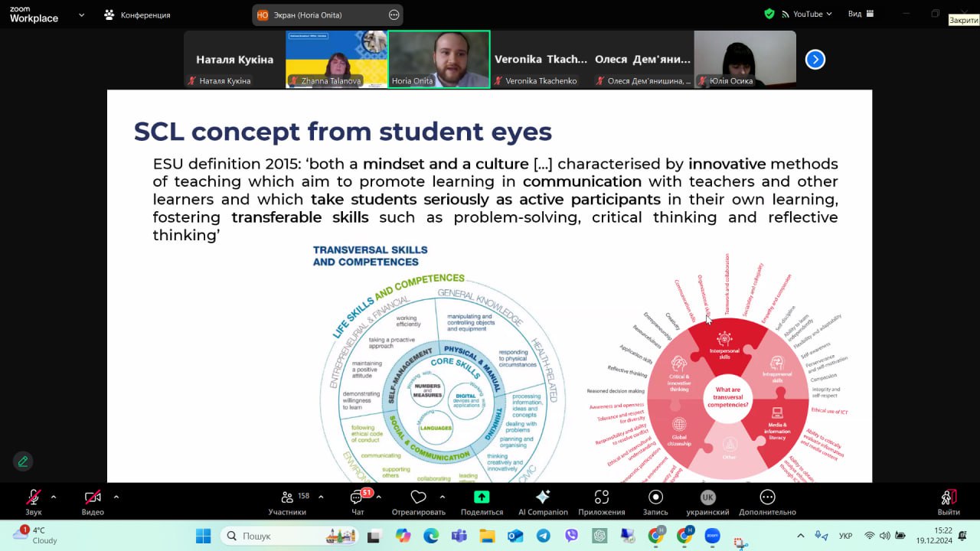Expand audio options arrow next to Звук
The height and width of the screenshot is (551, 980).
coord(54,497)
